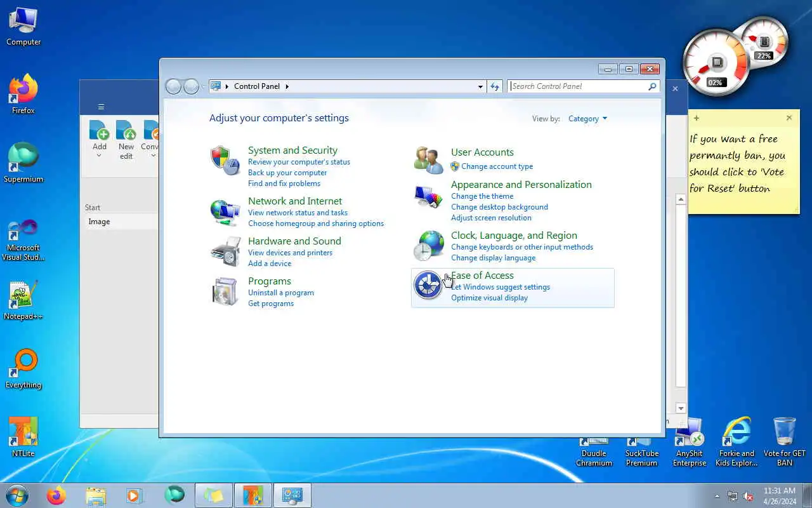This screenshot has width=812, height=508.
Task: Click Optimize visual display
Action: click(x=489, y=298)
